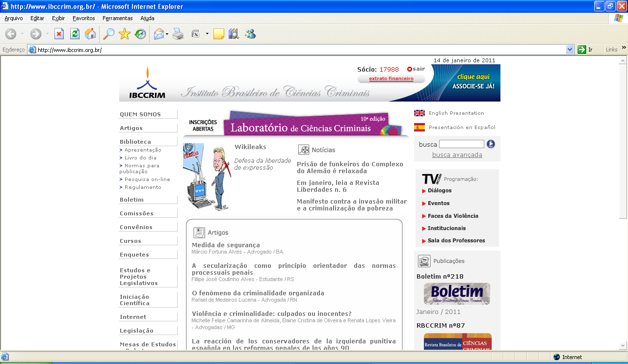Open the Faces da Violência program link
The image size is (628, 364).
(x=453, y=216)
